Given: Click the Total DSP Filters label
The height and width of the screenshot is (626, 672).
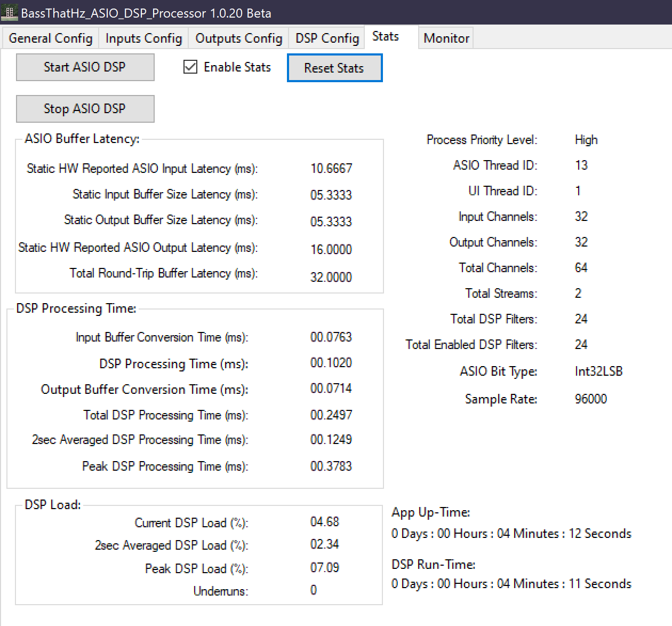Looking at the screenshot, I should click(x=494, y=319).
